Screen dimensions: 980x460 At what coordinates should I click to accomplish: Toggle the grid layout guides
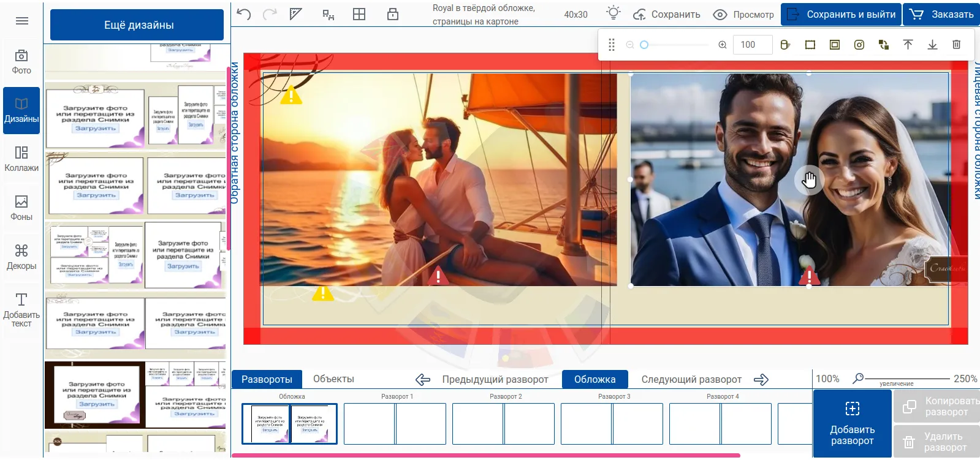point(359,14)
